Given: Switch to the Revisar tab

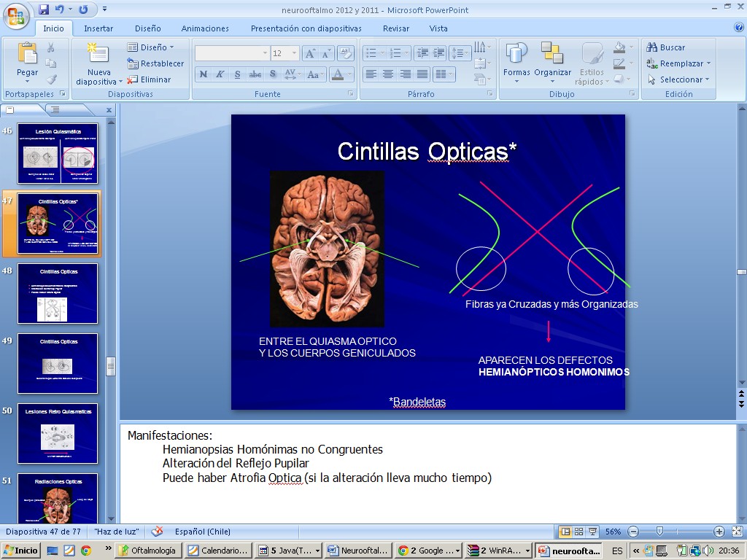Looking at the screenshot, I should (395, 28).
